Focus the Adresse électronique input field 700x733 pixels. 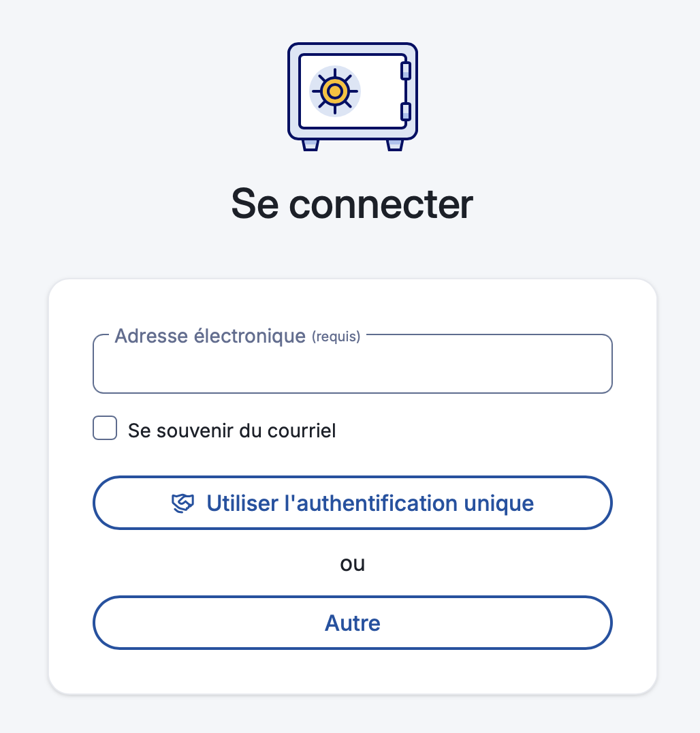(352, 368)
